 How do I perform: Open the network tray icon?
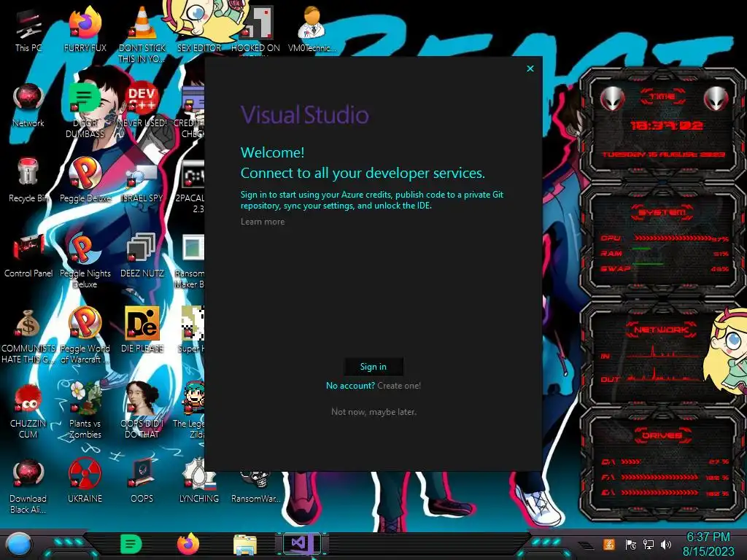[649, 544]
